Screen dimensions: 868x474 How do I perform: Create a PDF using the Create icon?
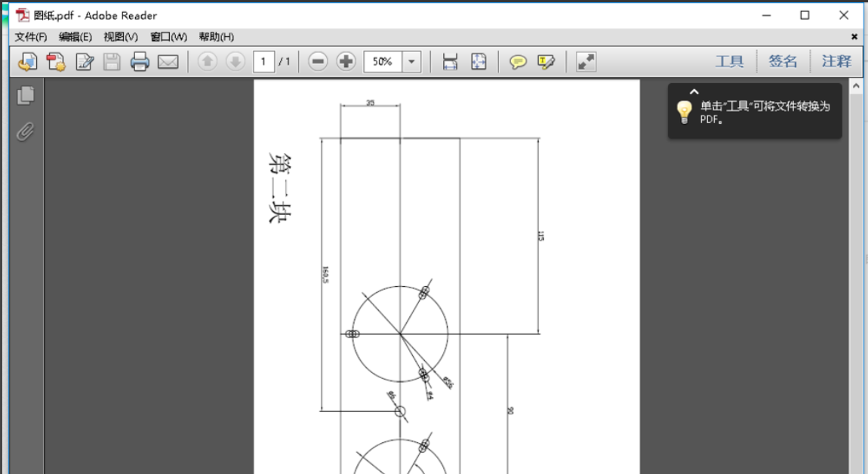coord(55,61)
